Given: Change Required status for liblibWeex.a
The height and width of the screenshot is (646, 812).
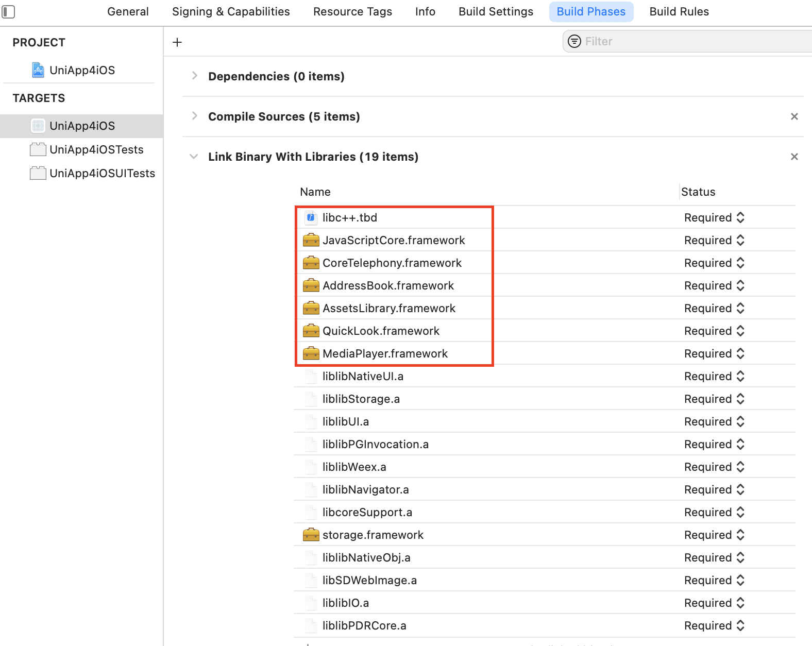Looking at the screenshot, I should [x=714, y=467].
